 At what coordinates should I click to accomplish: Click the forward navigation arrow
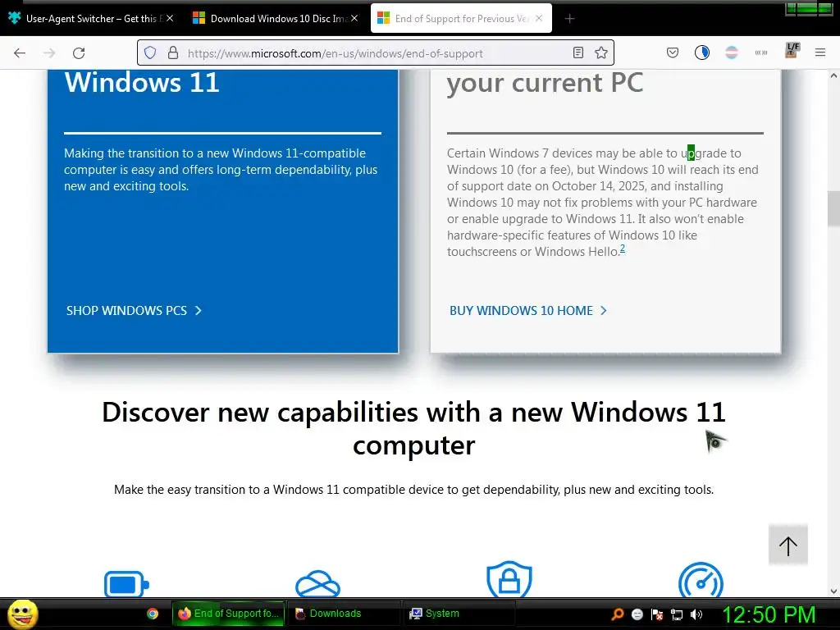(x=49, y=53)
